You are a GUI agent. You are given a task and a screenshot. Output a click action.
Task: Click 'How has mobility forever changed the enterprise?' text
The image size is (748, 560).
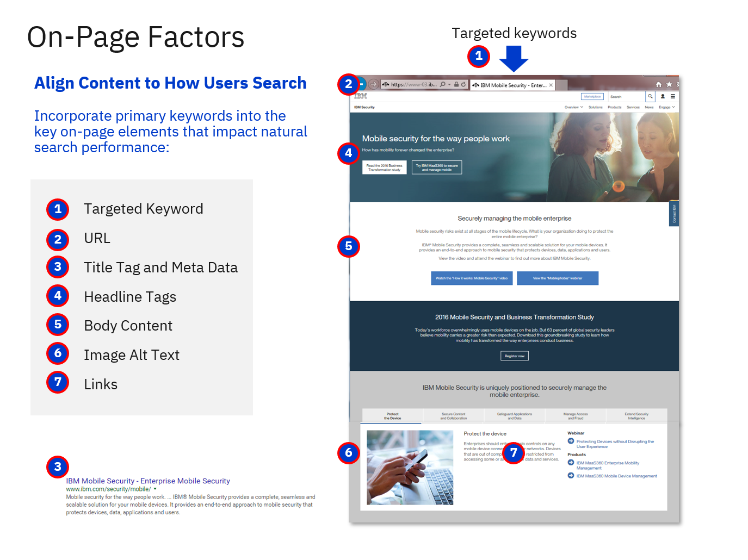[408, 150]
